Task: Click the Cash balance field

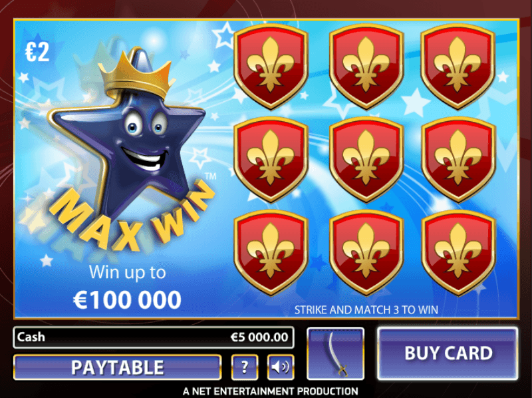Action: pyautogui.click(x=154, y=337)
